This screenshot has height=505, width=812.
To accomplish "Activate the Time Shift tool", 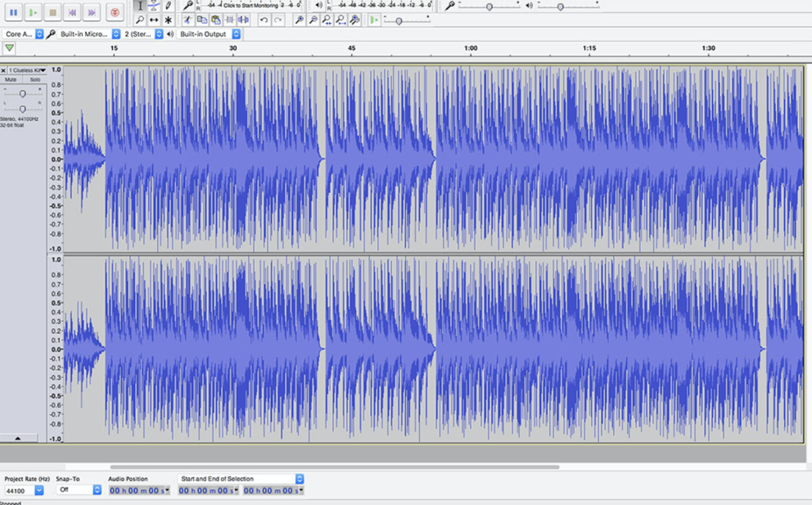I will 154,20.
